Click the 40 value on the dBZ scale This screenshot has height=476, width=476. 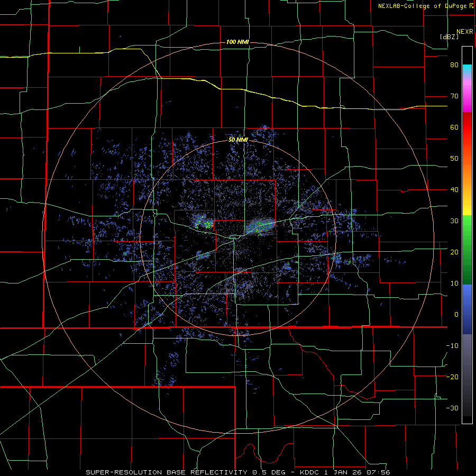[454, 190]
